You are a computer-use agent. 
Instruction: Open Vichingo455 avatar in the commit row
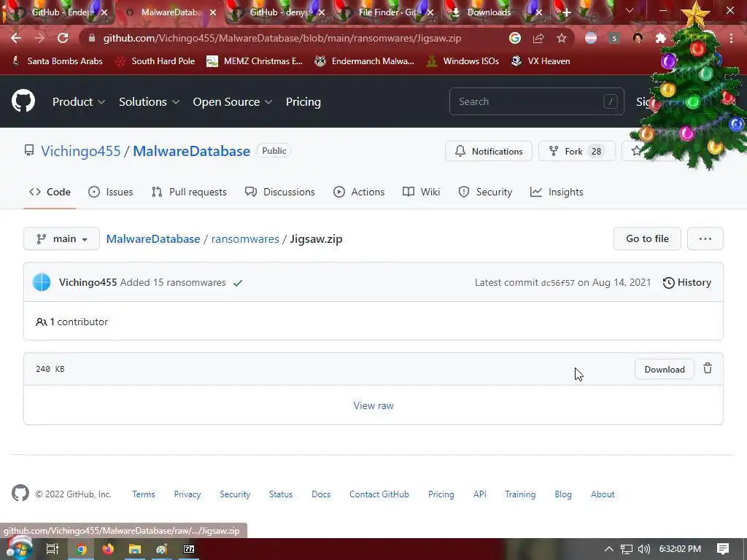click(x=42, y=282)
